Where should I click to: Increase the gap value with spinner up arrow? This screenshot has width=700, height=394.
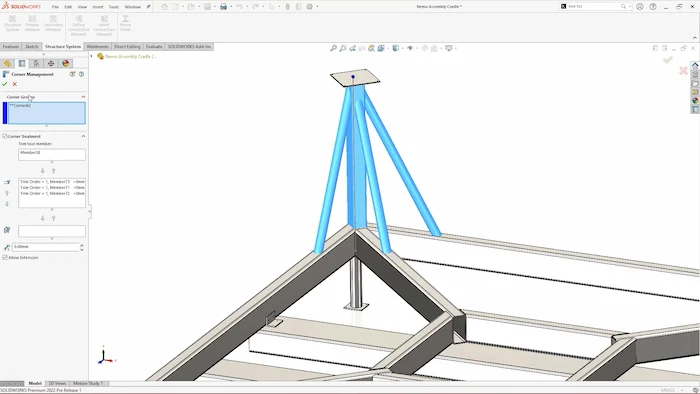coord(82,245)
